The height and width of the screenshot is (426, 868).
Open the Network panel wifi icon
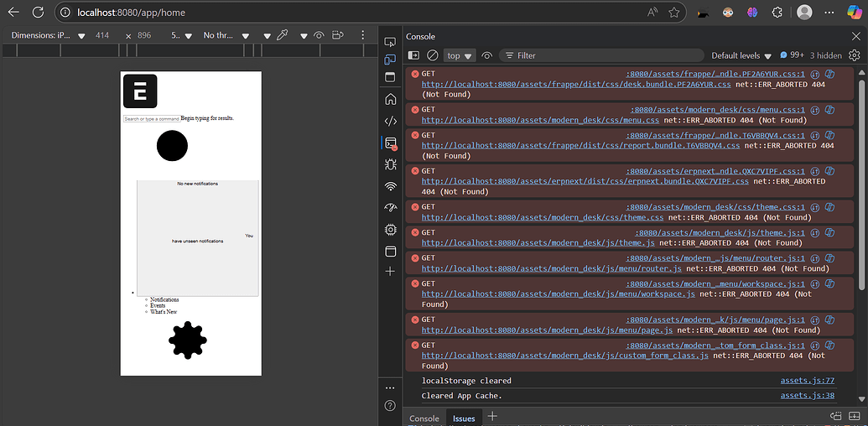pos(390,186)
